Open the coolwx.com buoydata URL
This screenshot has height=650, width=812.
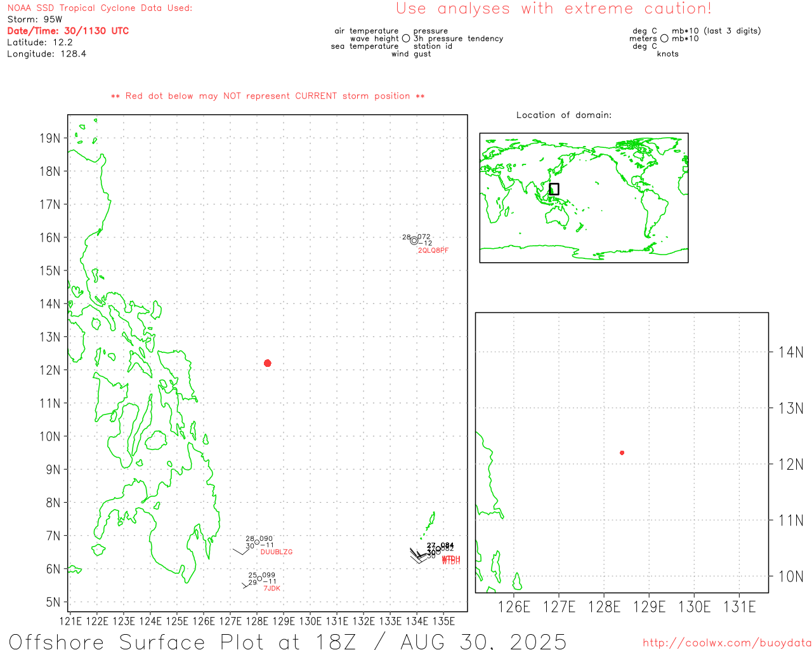click(x=727, y=643)
